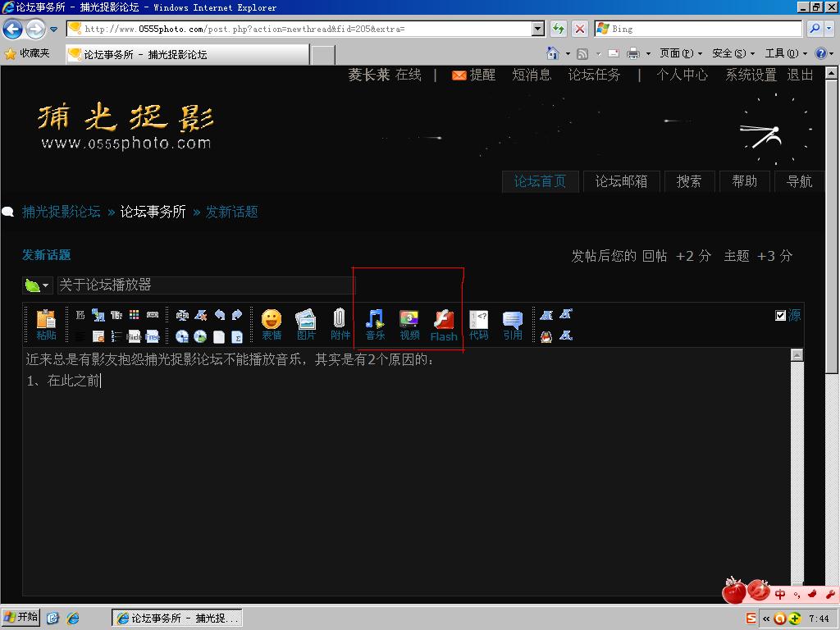Open the topic icon dropdown beside title

tap(38, 285)
